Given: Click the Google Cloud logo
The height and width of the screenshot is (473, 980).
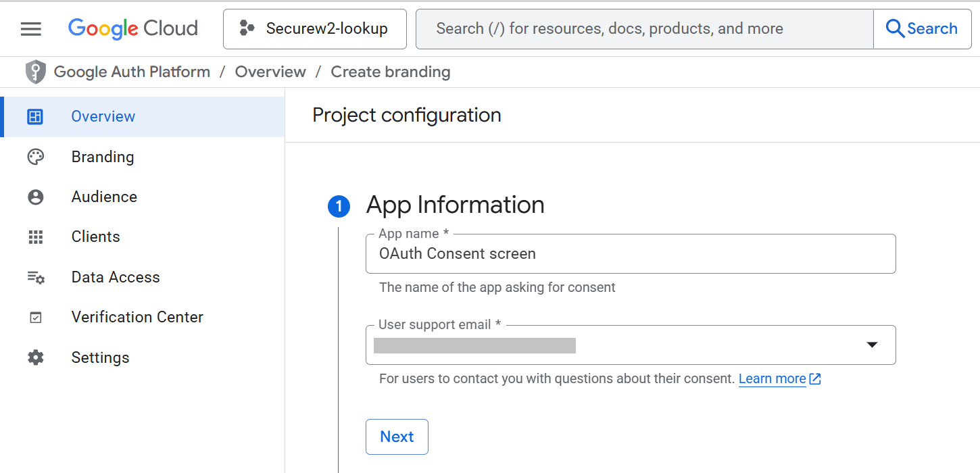Looking at the screenshot, I should (133, 28).
